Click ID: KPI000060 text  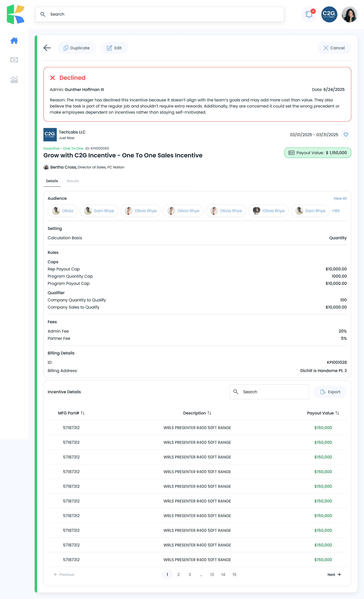click(x=97, y=148)
